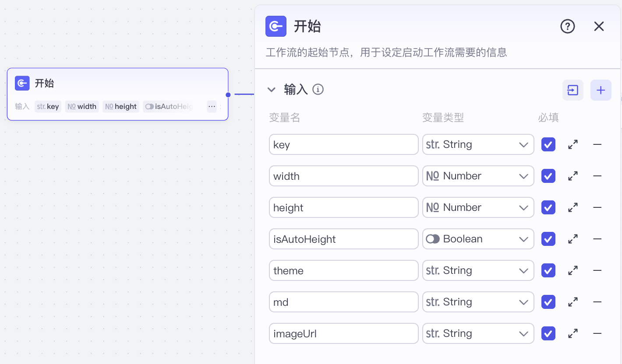The width and height of the screenshot is (622, 364).
Task: Open the String type dropdown for theme
Action: coord(478,270)
